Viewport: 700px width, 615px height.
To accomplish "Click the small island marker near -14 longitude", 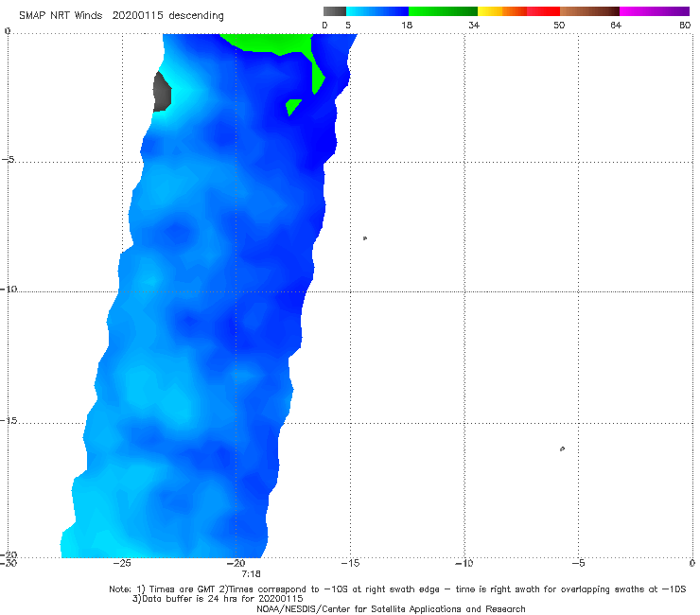I will point(365,238).
